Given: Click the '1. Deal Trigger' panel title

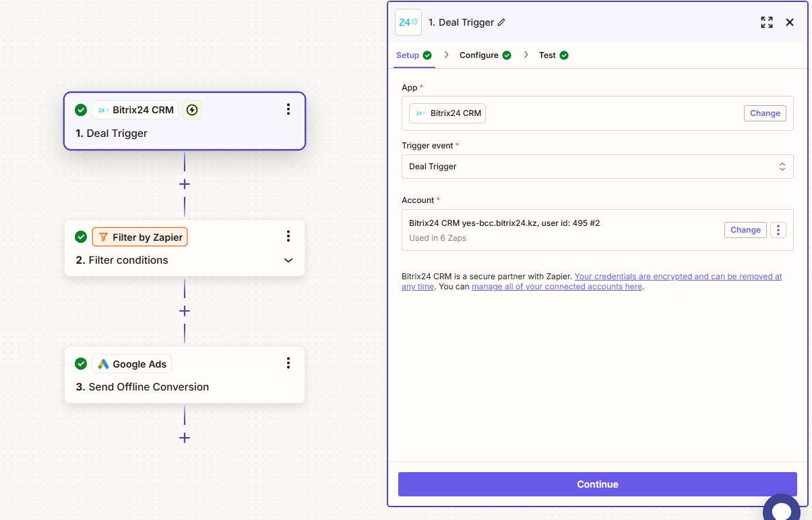Looking at the screenshot, I should (462, 22).
